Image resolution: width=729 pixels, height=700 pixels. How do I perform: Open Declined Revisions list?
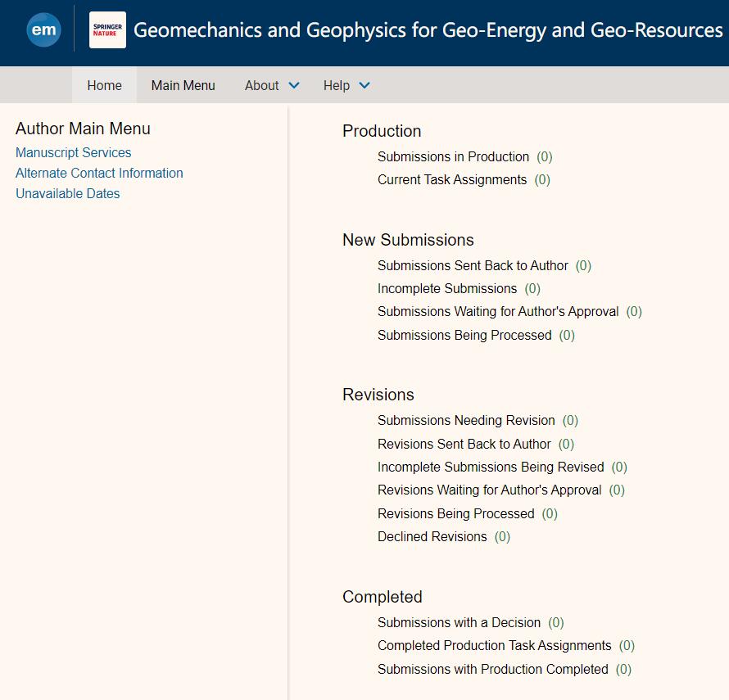point(432,537)
